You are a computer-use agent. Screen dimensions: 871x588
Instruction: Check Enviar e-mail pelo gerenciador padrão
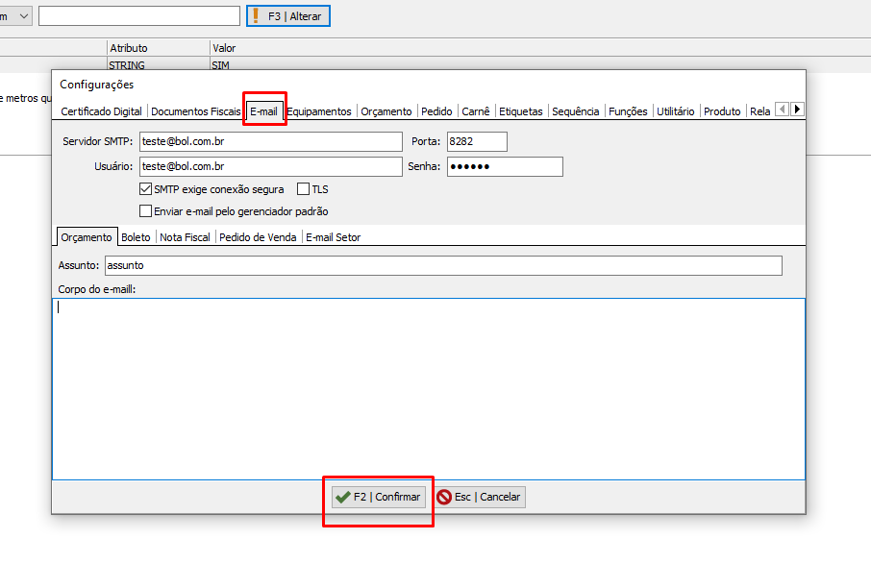click(x=146, y=211)
